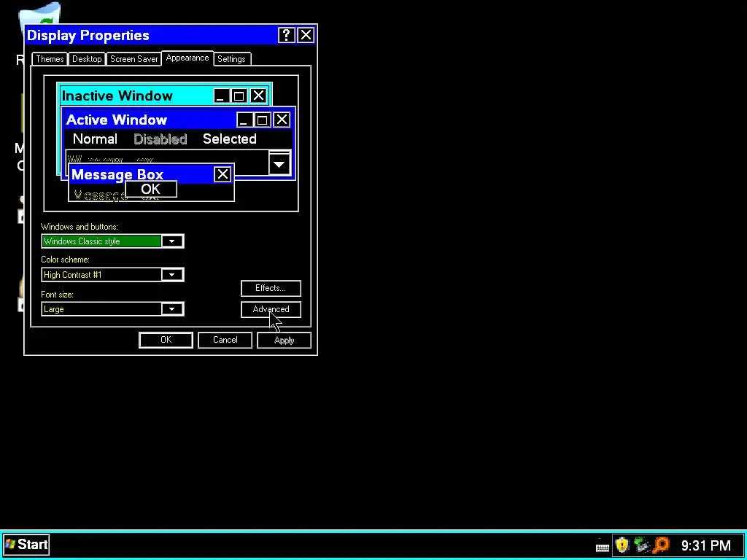Click the "Color scheme:" label
The image size is (747, 560).
[65, 260]
